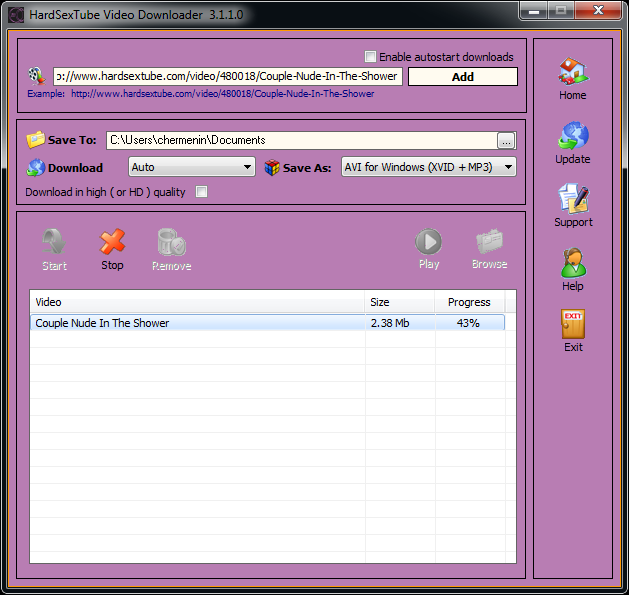Open the Save As format dropdown
Viewport: 629px width, 595px height.
428,167
